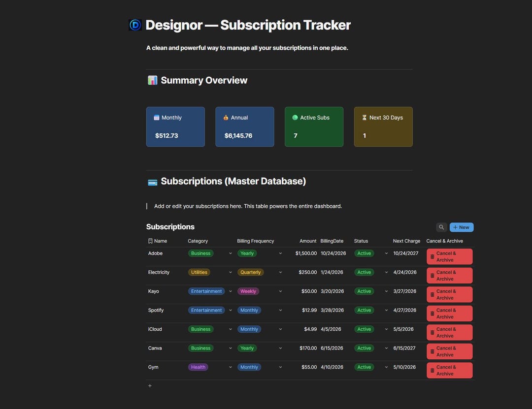Click the Billing Frequency column header
This screenshot has height=409, width=532.
tap(256, 241)
